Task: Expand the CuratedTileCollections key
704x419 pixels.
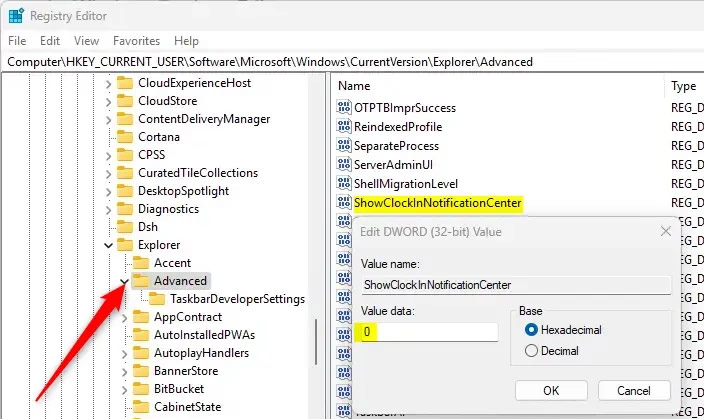Action: [108, 173]
